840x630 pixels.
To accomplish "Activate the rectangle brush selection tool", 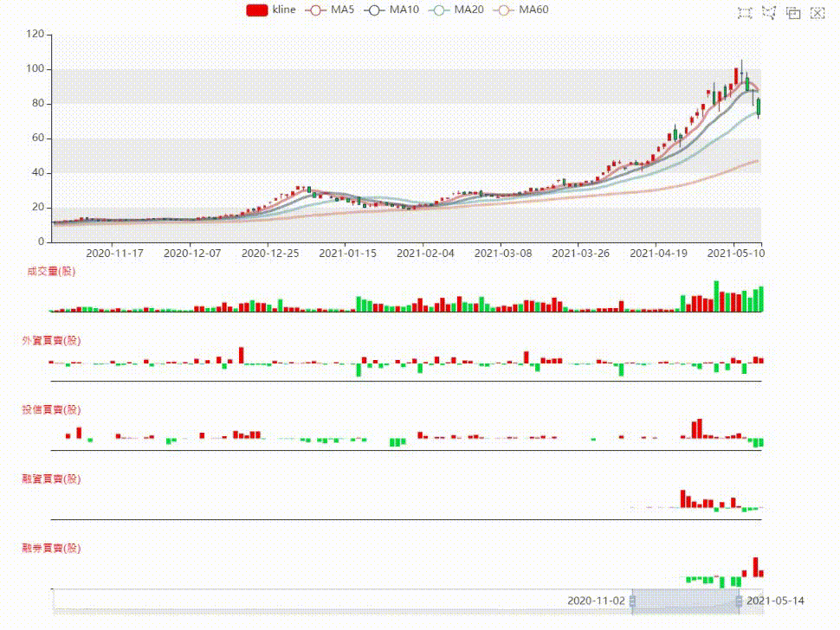I will point(745,13).
